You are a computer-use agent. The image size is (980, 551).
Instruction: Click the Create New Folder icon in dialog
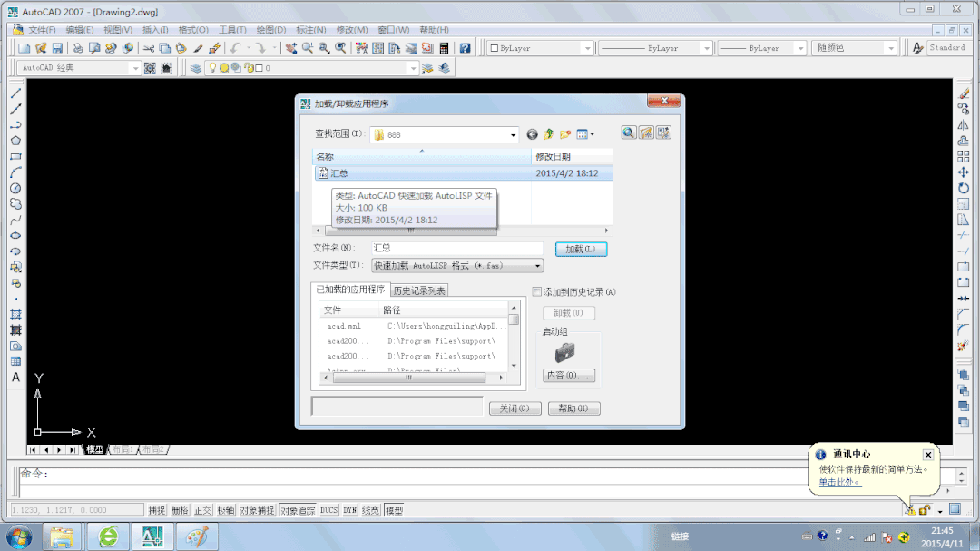(565, 133)
